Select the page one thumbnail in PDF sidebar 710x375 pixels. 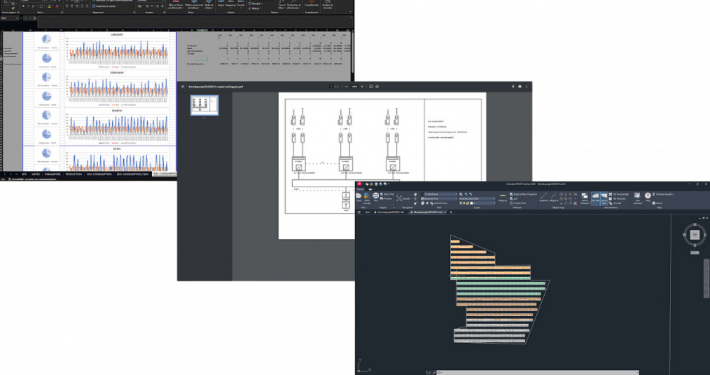pos(204,105)
